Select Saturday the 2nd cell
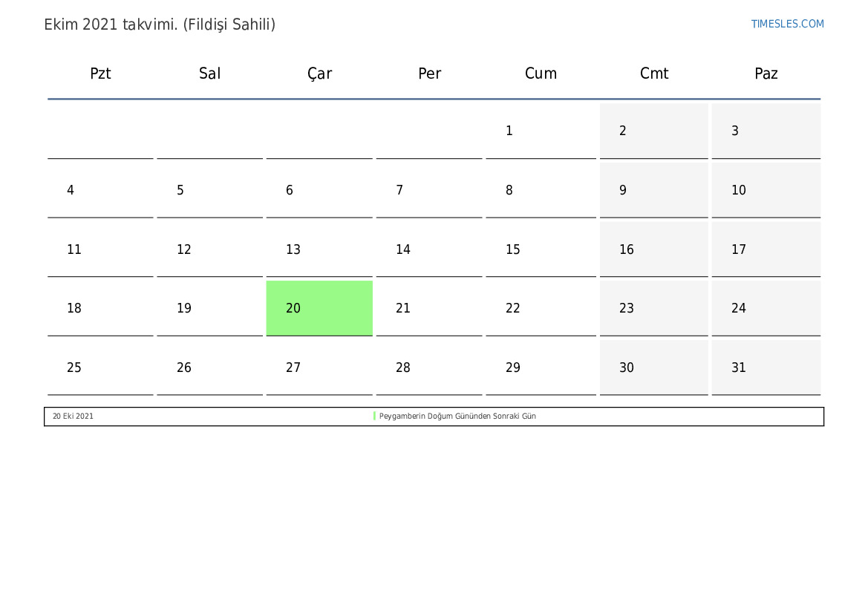868x614 pixels. 653,131
